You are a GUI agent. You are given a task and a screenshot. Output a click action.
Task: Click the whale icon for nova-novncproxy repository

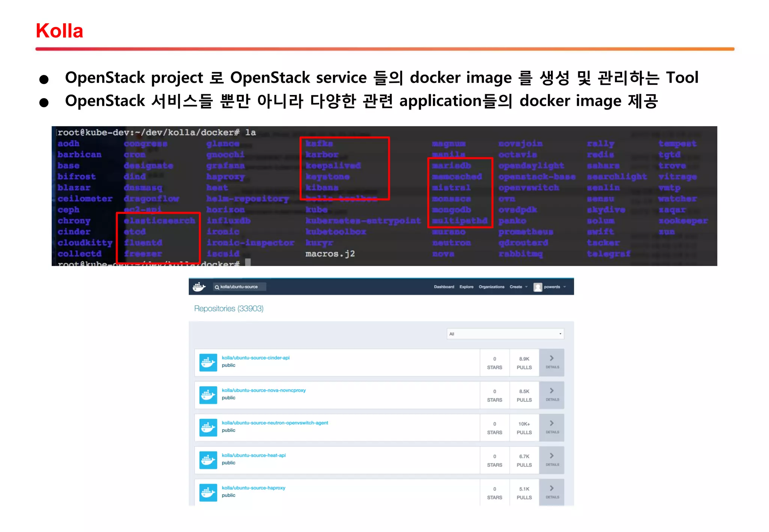click(208, 395)
